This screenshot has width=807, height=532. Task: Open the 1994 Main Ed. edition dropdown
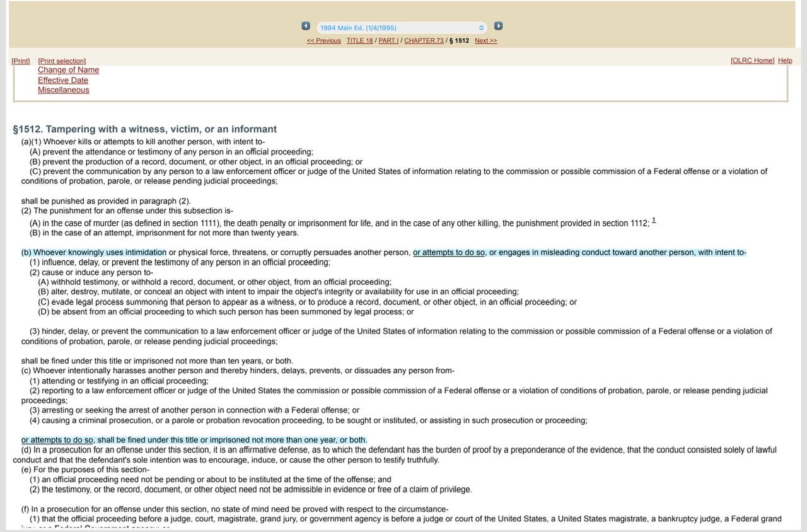tap(402, 28)
